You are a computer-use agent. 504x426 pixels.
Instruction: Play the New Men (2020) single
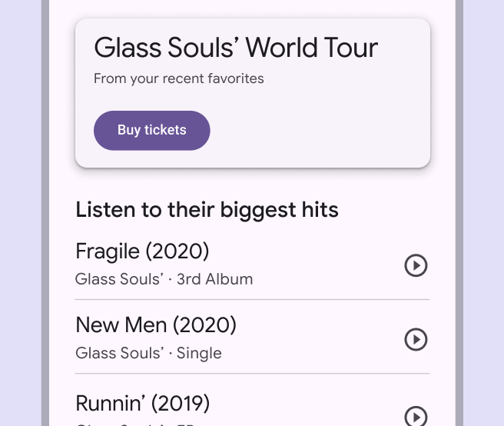coord(416,339)
